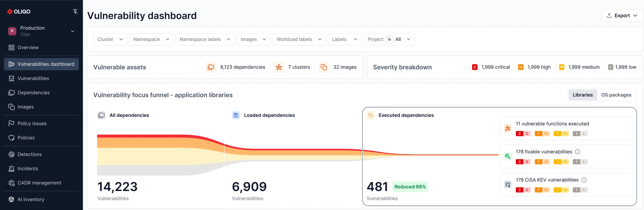Click the 8,123 dependencies link
644x210 pixels.
pos(242,67)
